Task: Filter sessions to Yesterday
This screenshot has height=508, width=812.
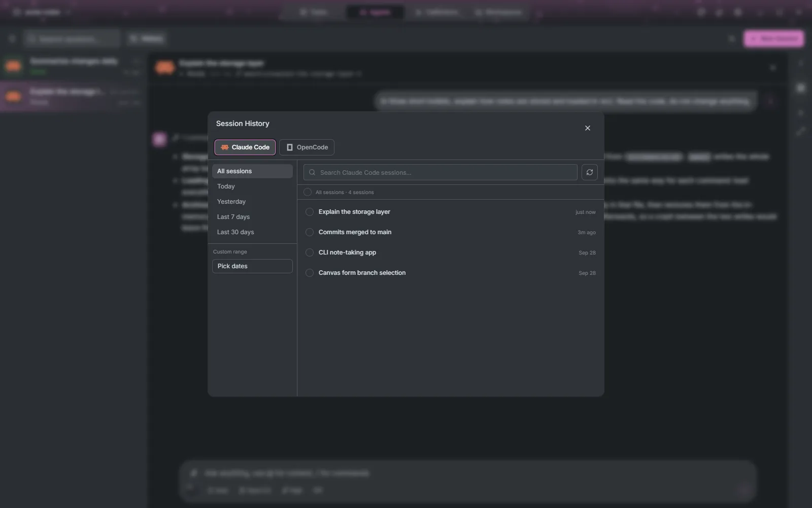Action: 252,202
